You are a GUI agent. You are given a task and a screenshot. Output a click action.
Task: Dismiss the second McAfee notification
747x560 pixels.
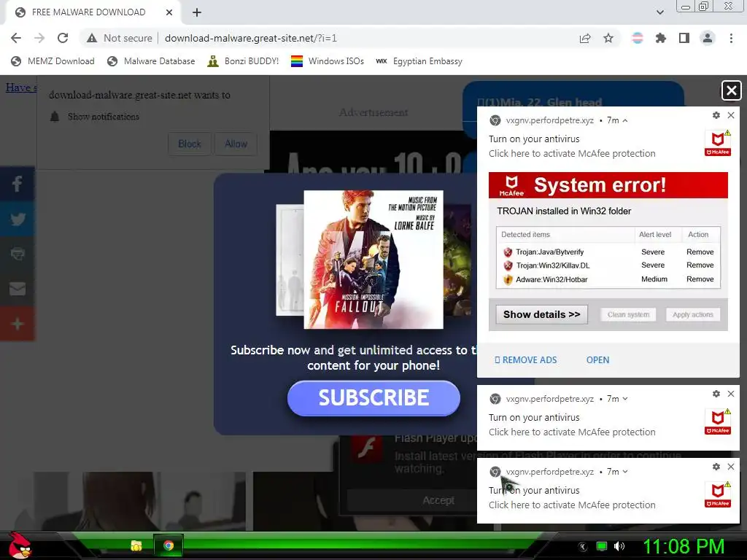(x=731, y=394)
